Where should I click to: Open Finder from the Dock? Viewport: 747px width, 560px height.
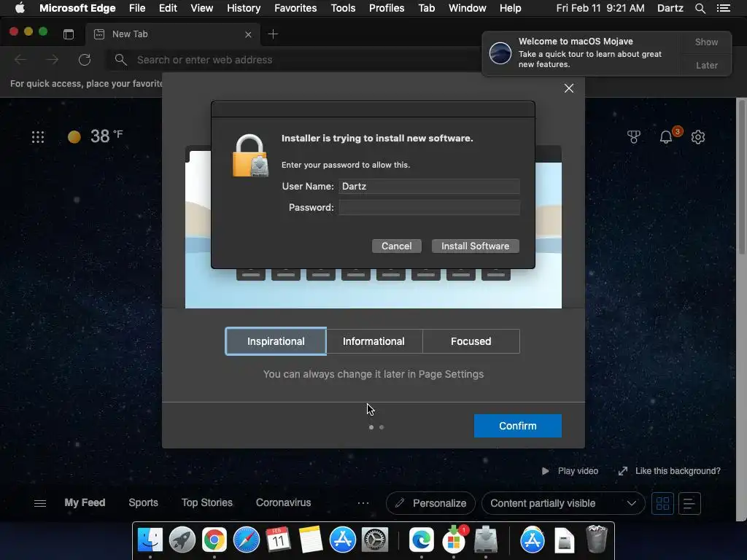coord(150,540)
